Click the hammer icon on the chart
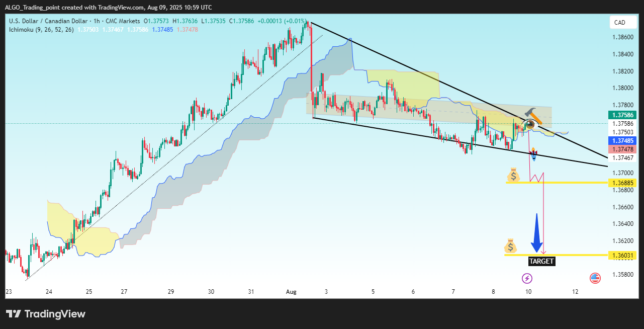Screen dimensions: 644x329 tap(533, 116)
